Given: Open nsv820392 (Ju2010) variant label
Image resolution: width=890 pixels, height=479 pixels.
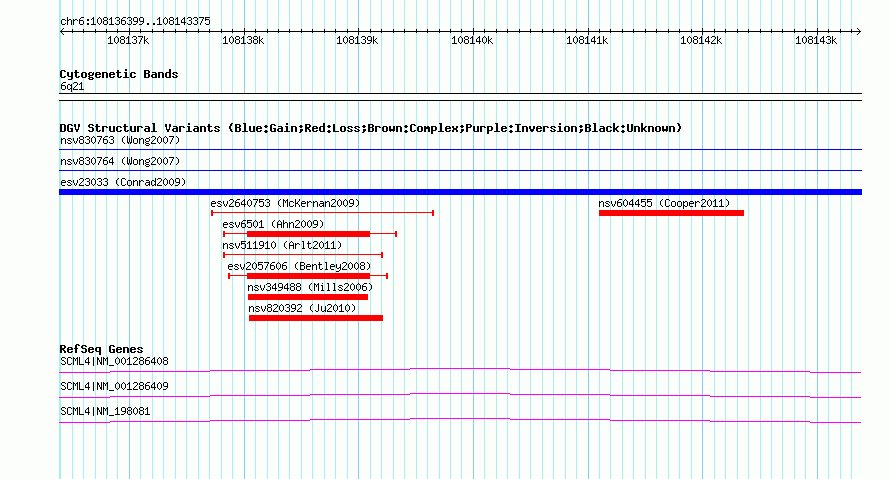Looking at the screenshot, I should (x=302, y=308).
